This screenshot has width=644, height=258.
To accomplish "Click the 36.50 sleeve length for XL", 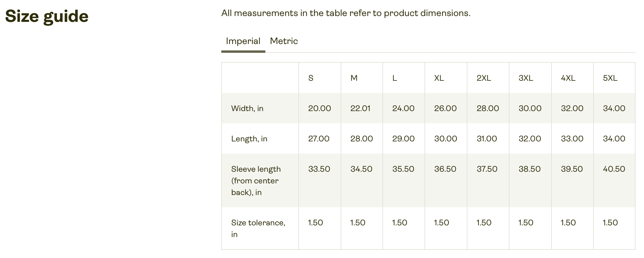I will tap(445, 169).
